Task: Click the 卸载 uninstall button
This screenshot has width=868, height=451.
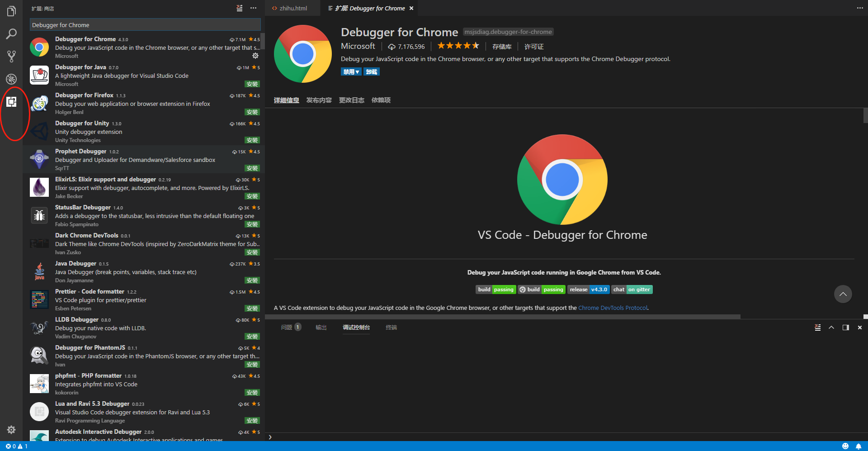Action: click(372, 72)
